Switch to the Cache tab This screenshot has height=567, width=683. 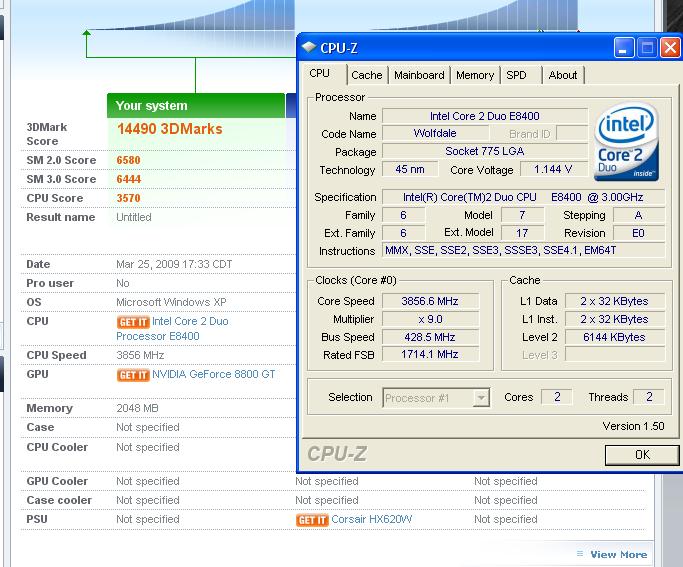367,75
